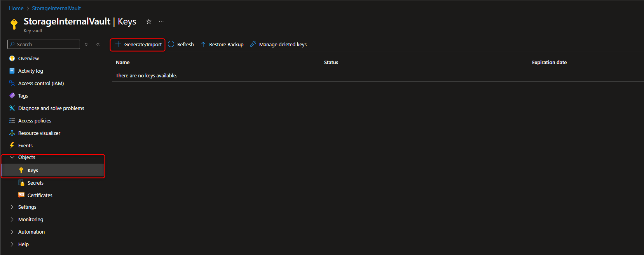Screen dimensions: 644x255
Task: Click StorageInternalVault breadcrumb link
Action: tap(56, 8)
